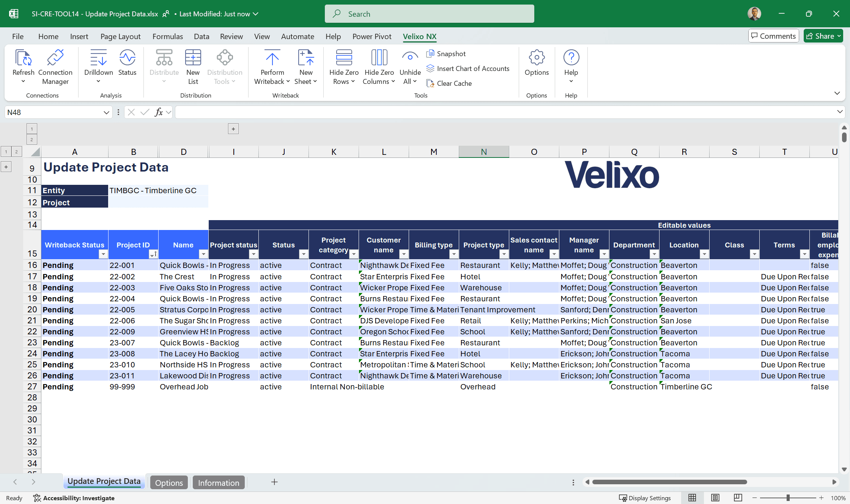Open the Power Pivot ribbon tab
850x504 pixels.
coord(371,36)
